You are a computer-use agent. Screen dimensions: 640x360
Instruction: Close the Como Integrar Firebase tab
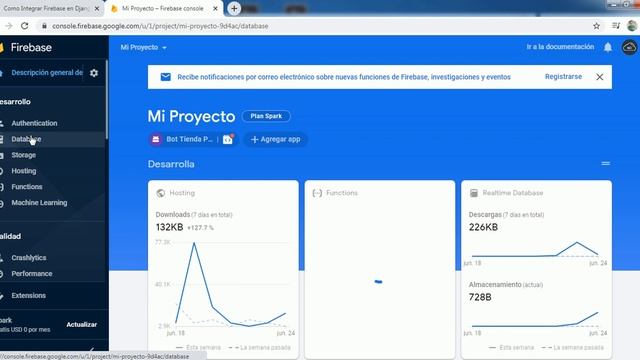point(97,8)
